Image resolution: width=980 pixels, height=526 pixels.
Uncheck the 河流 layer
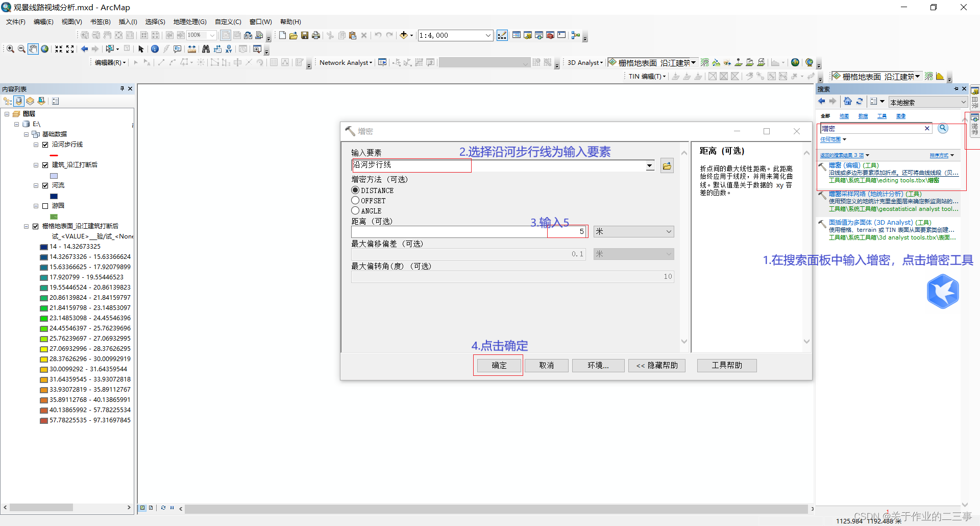click(45, 185)
